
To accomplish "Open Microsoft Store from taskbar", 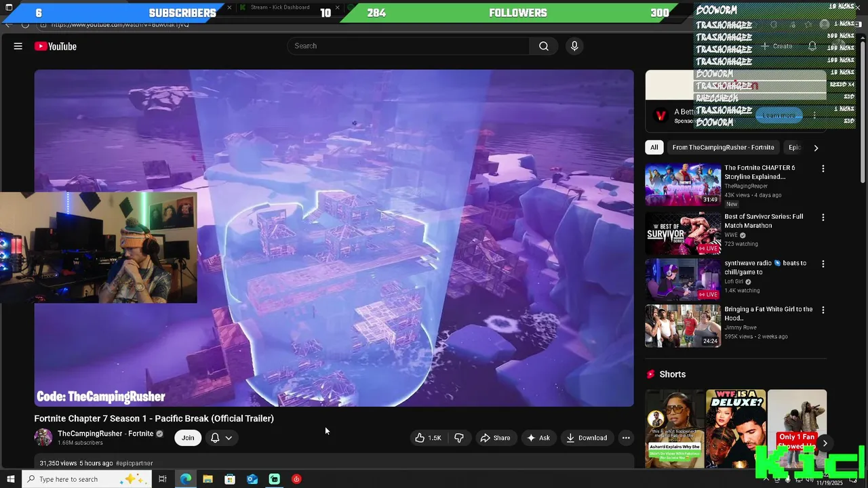I will (x=230, y=479).
